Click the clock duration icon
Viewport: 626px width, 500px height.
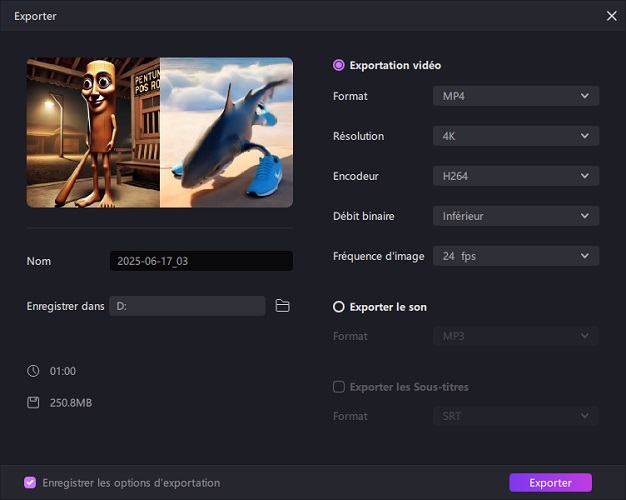tap(33, 371)
